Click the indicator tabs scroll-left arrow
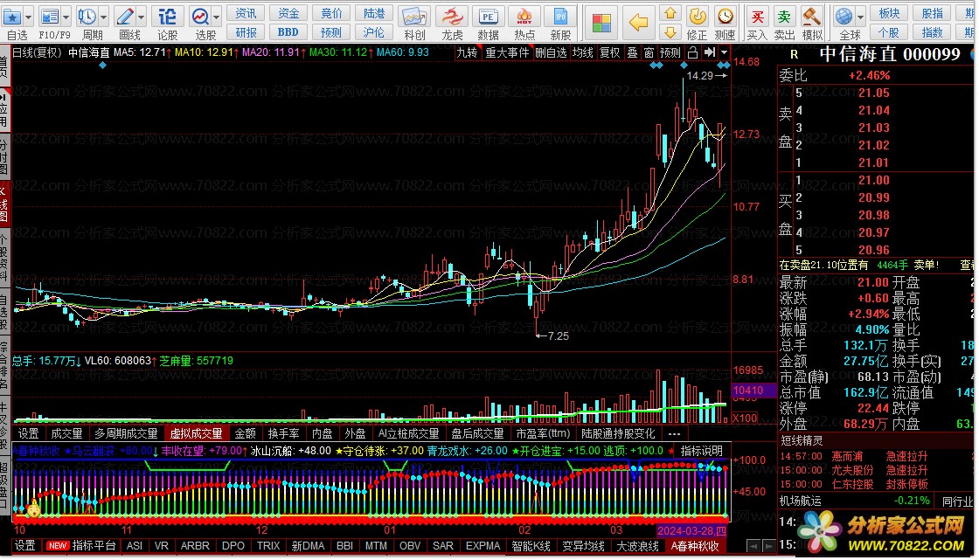The height and width of the screenshot is (560, 979). pyautogui.click(x=753, y=546)
